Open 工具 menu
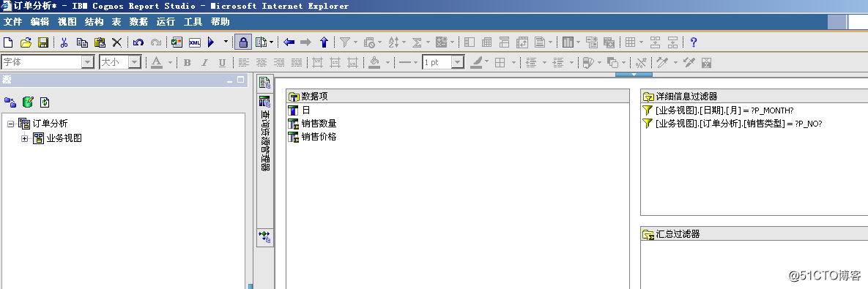This screenshot has height=289, width=868. pos(193,22)
